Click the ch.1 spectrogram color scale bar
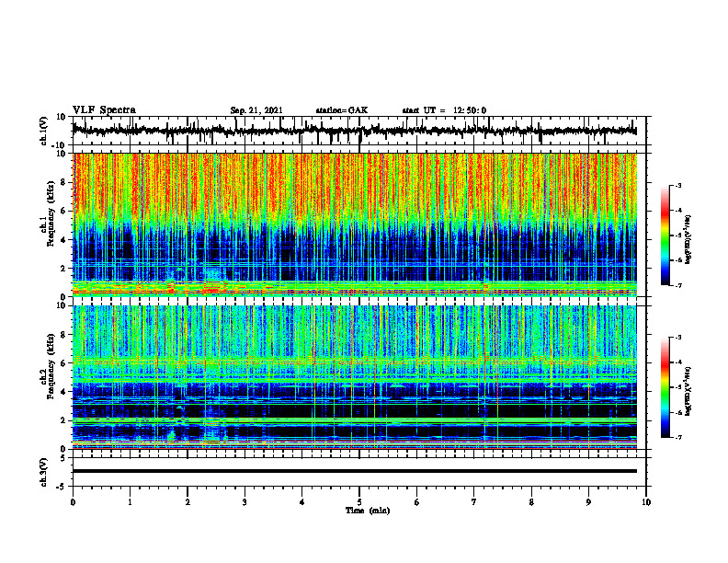The height and width of the screenshot is (563, 728). tap(665, 236)
